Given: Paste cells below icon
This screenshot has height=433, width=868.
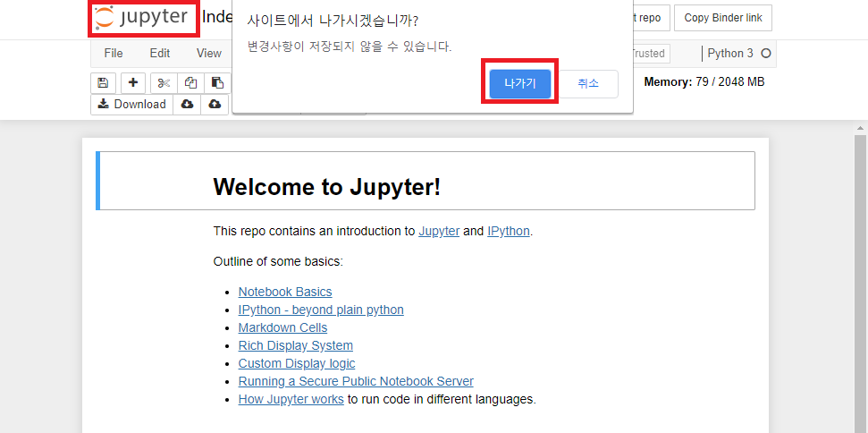Looking at the screenshot, I should (x=217, y=83).
